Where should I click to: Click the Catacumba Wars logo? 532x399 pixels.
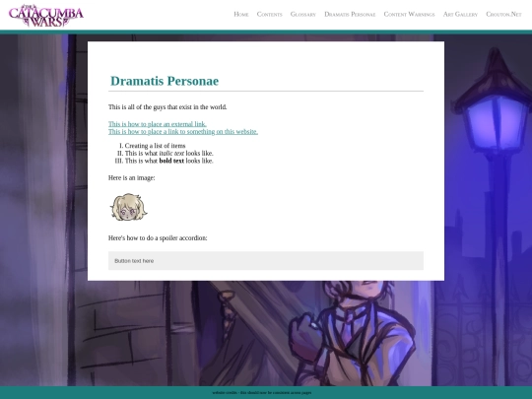[46, 15]
